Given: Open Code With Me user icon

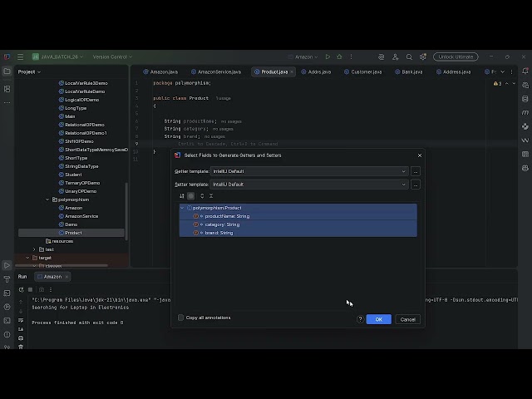Looking at the screenshot, I should (x=396, y=57).
